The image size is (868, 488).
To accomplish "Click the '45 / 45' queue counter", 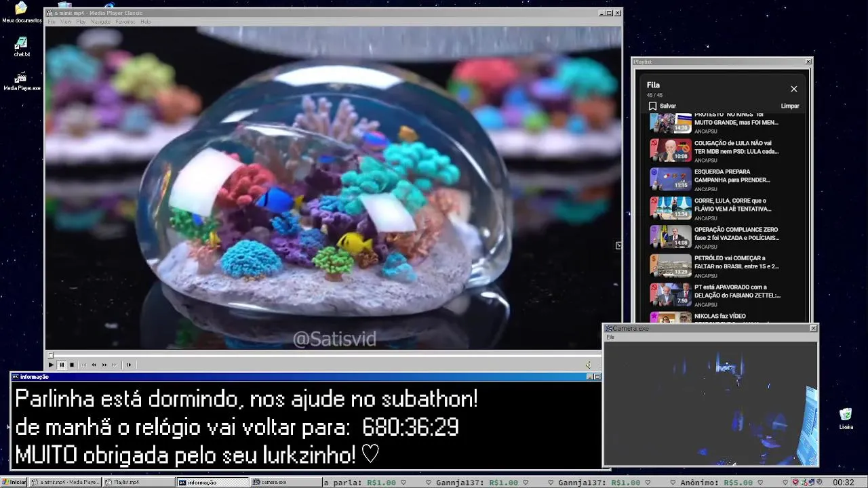I will [654, 96].
